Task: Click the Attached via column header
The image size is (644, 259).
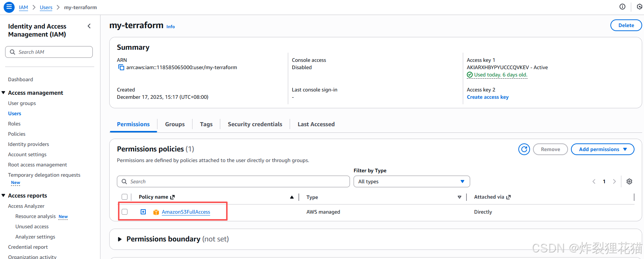Action: [489, 197]
